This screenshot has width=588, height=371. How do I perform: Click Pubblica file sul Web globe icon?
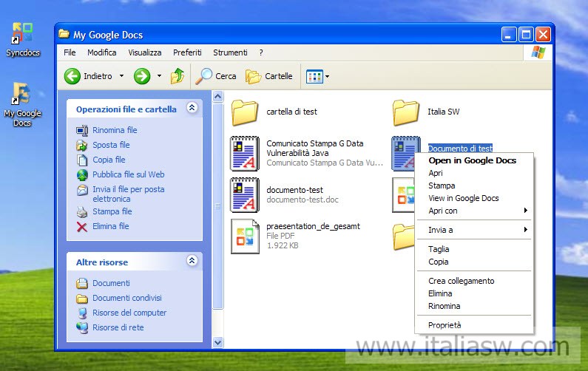click(82, 174)
